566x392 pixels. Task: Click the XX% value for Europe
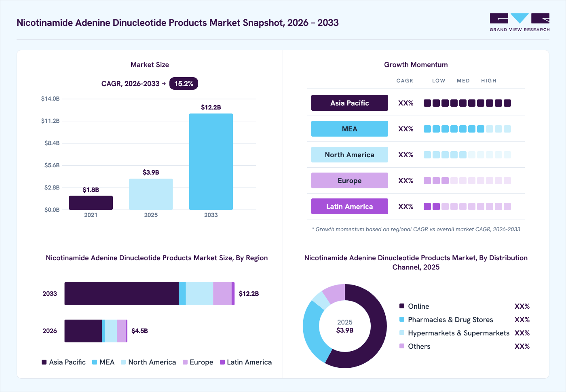pos(406,181)
